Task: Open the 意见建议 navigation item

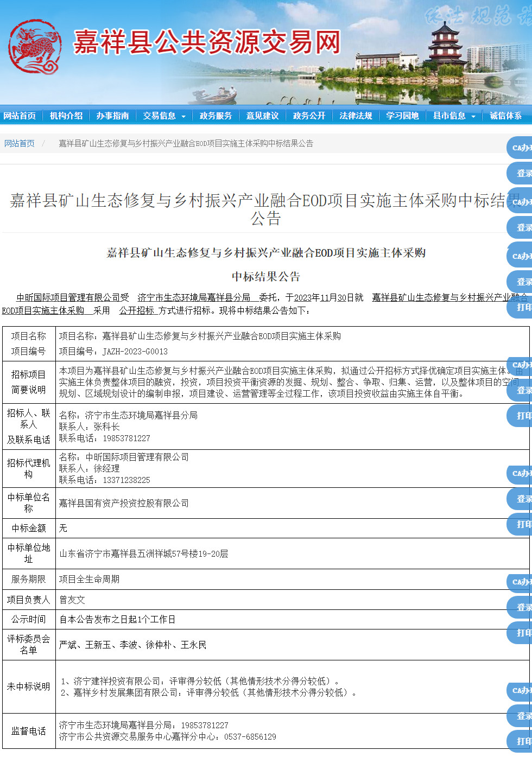Action: 262,116
